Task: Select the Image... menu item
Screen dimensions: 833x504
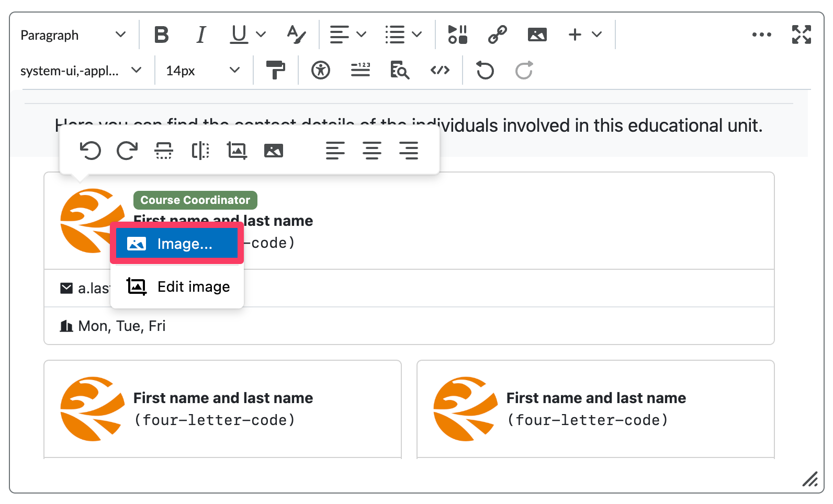Action: pyautogui.click(x=176, y=244)
